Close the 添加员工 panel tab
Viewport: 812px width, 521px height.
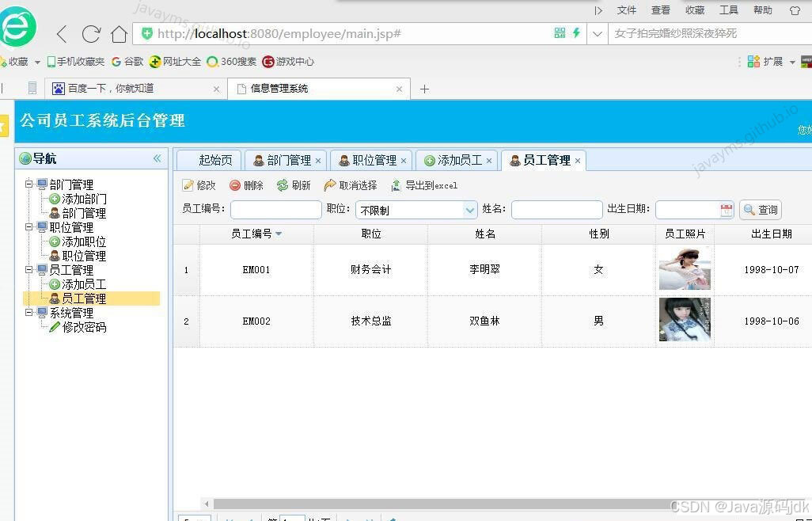tap(489, 161)
